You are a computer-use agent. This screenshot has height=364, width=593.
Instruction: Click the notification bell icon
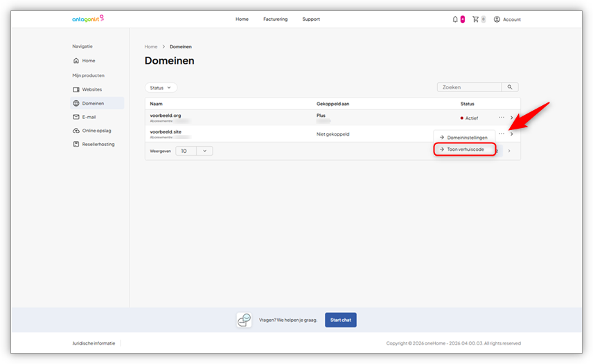pos(455,19)
